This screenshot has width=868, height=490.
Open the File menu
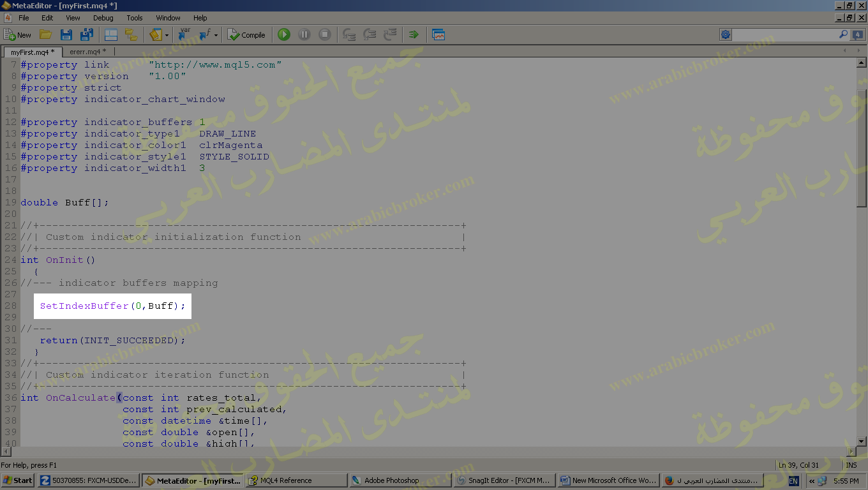point(24,18)
